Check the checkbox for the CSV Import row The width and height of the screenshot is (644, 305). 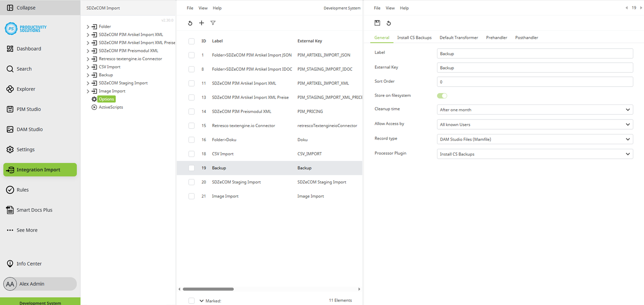[x=191, y=154]
